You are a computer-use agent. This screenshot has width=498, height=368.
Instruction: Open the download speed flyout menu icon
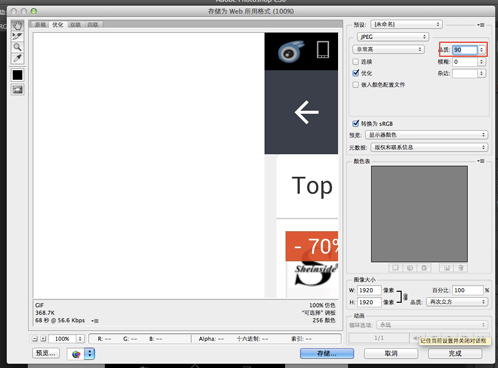95,321
